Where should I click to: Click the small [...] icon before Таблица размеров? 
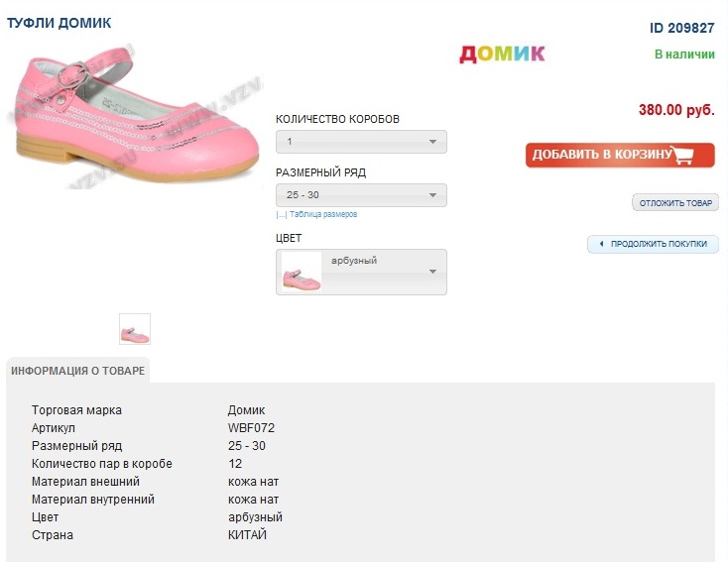click(x=281, y=214)
